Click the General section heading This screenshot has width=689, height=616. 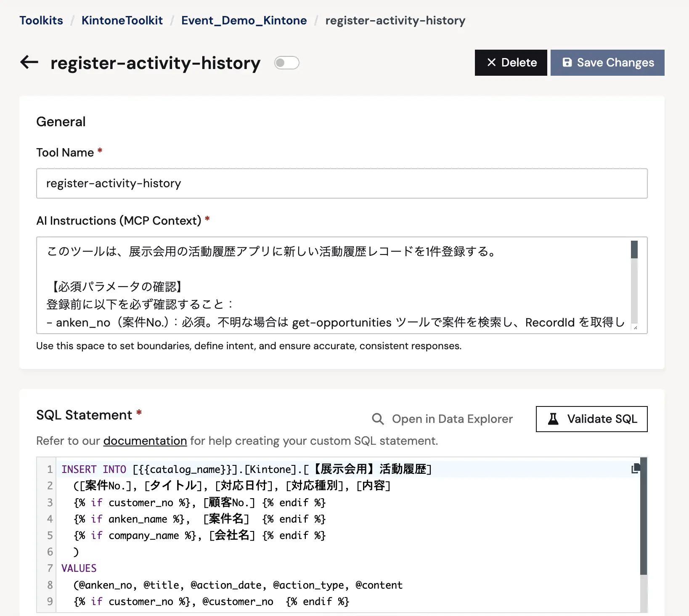(61, 122)
